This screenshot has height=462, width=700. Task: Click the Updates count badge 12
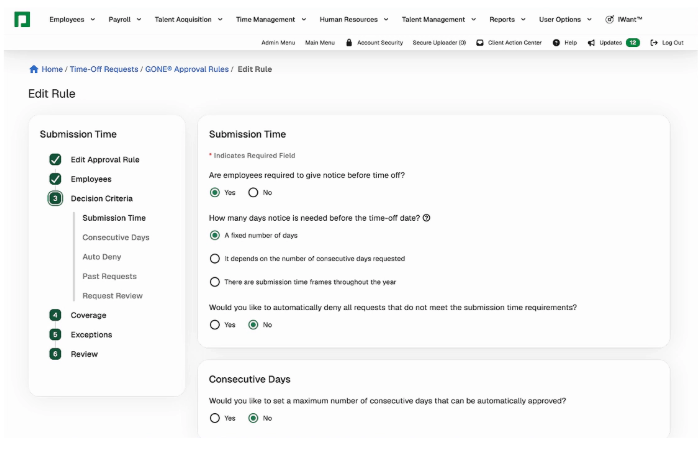point(633,43)
